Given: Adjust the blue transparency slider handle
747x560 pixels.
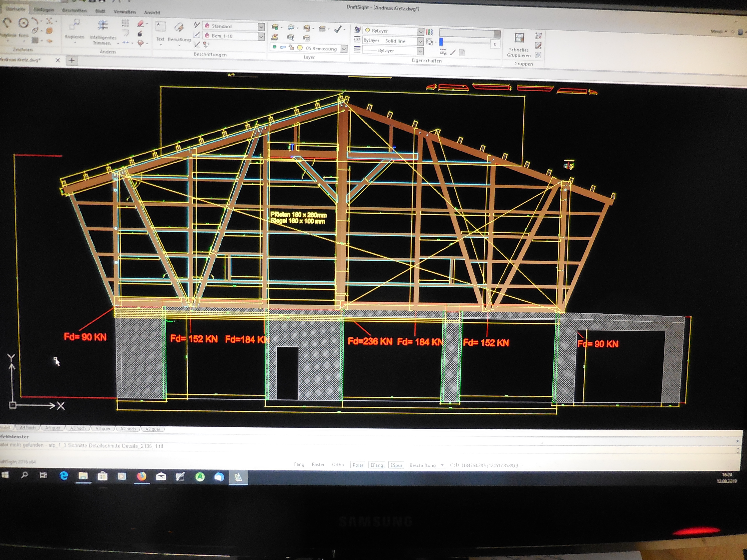Looking at the screenshot, I should click(441, 42).
